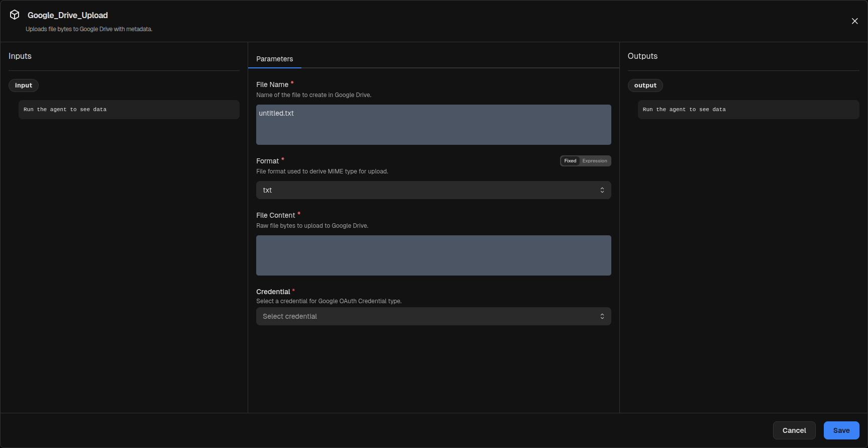Click the Credential label

point(273,292)
